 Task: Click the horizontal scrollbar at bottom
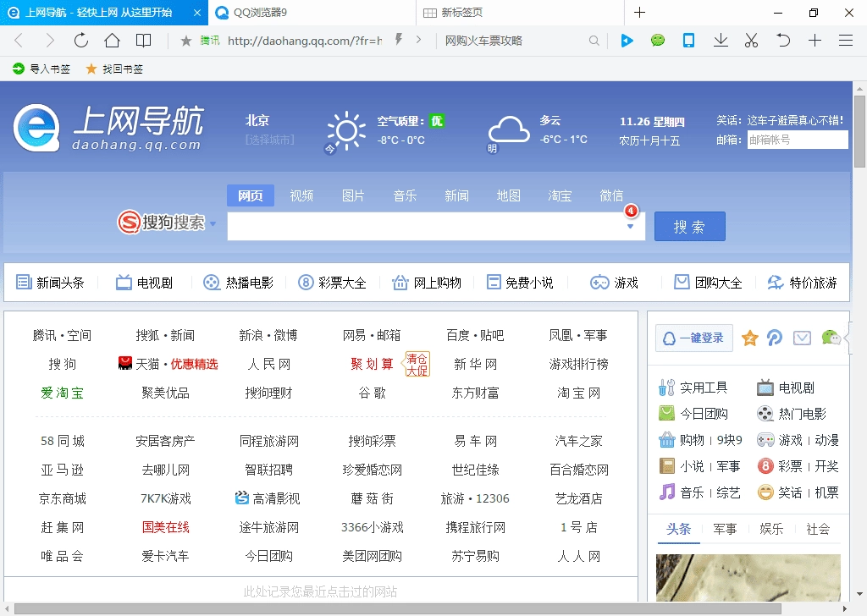pos(397,609)
